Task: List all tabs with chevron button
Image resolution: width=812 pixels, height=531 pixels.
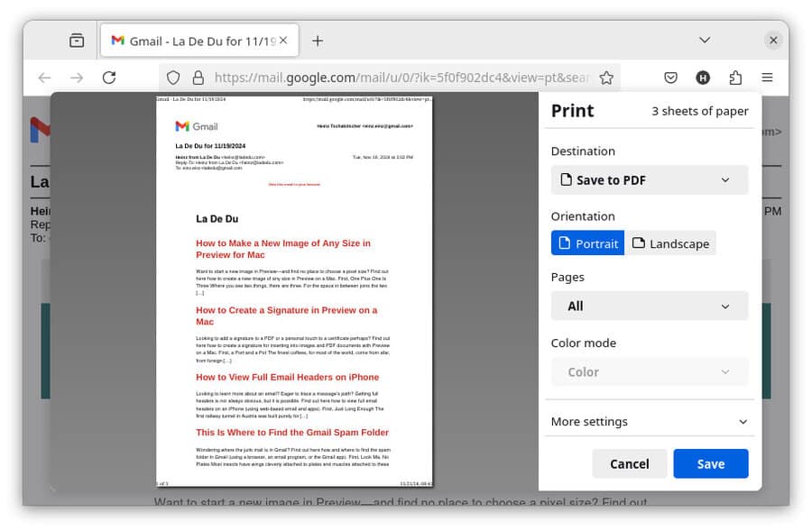Action: point(705,41)
